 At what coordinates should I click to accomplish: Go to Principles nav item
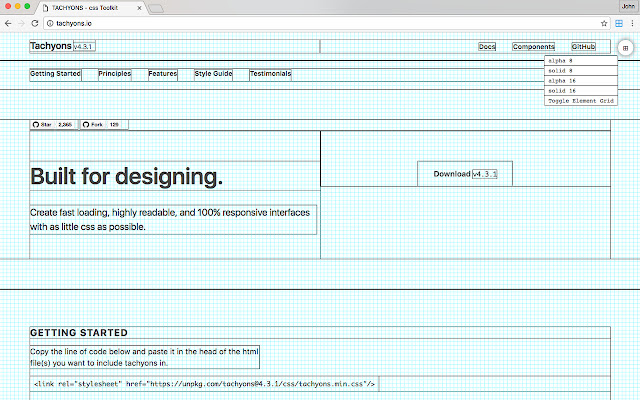[115, 74]
